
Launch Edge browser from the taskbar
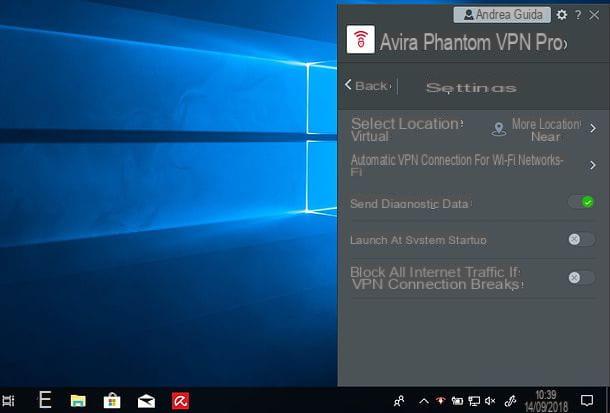(45, 400)
